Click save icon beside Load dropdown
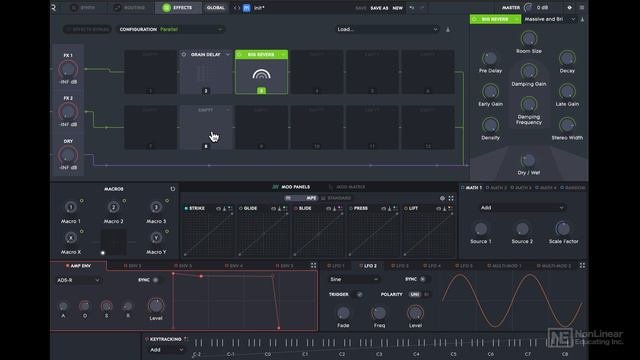640x360 pixels. [448, 29]
